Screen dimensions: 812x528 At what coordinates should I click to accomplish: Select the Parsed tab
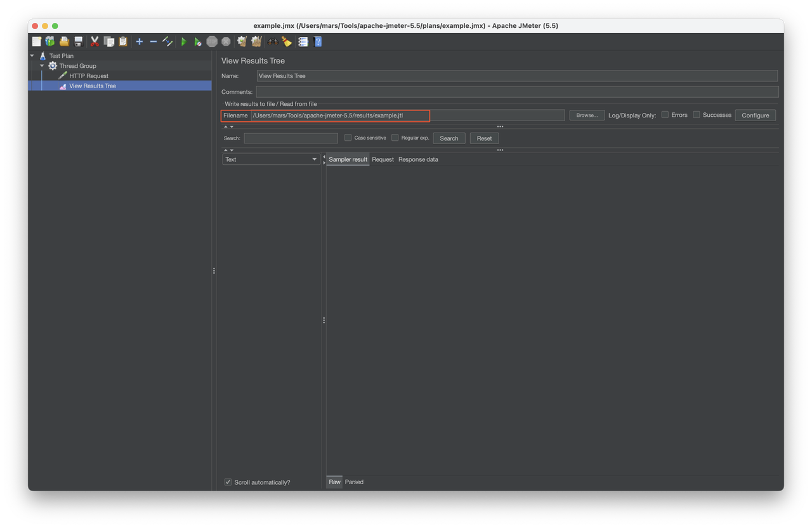(x=354, y=482)
